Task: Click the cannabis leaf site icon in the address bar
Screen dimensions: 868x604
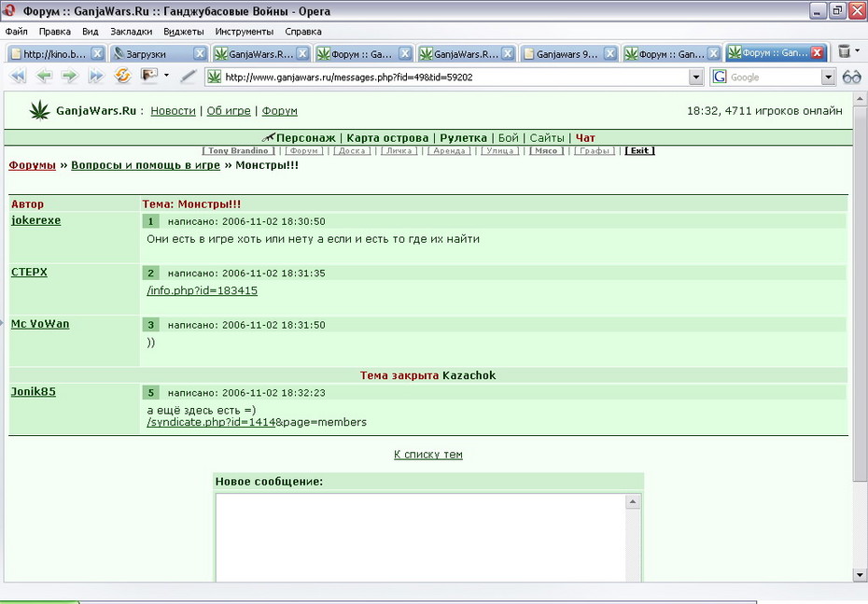Action: point(215,77)
